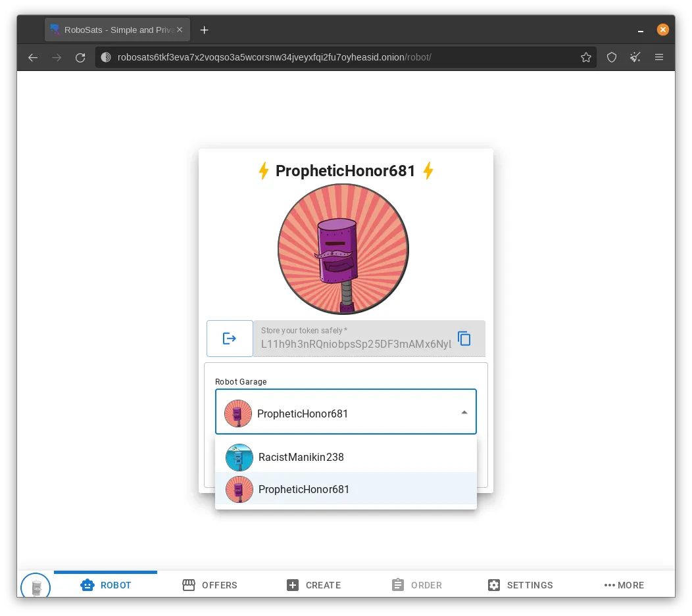Collapse the Robot Garage dropdown arrow

pyautogui.click(x=464, y=412)
